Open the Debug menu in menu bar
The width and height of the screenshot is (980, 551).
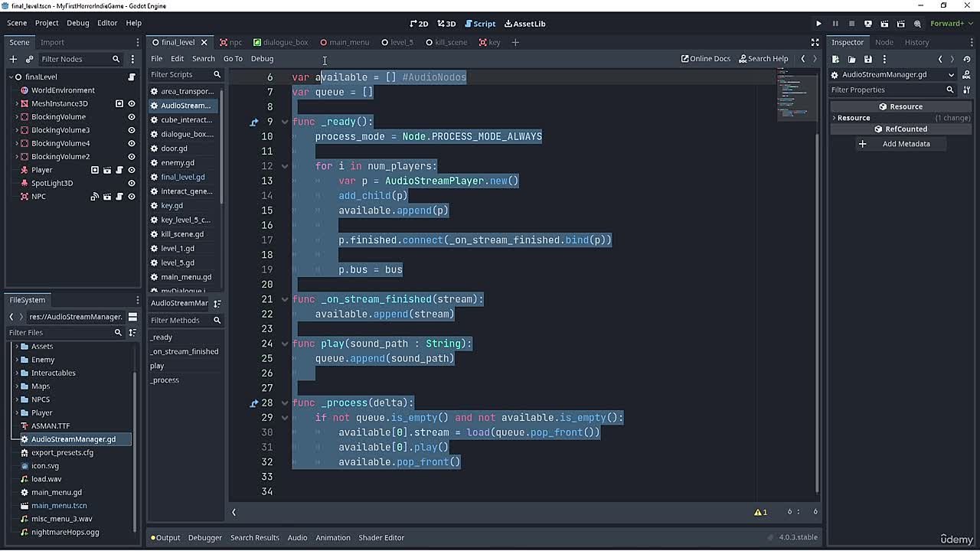pyautogui.click(x=77, y=23)
